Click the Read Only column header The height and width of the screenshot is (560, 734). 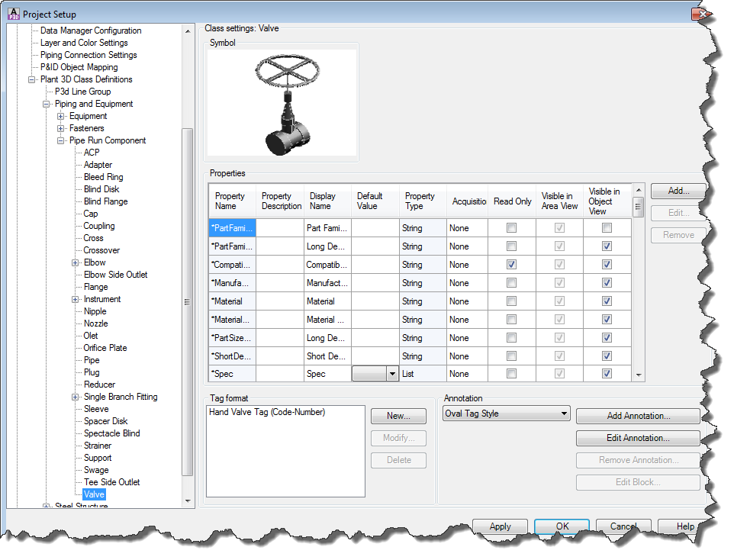click(512, 201)
